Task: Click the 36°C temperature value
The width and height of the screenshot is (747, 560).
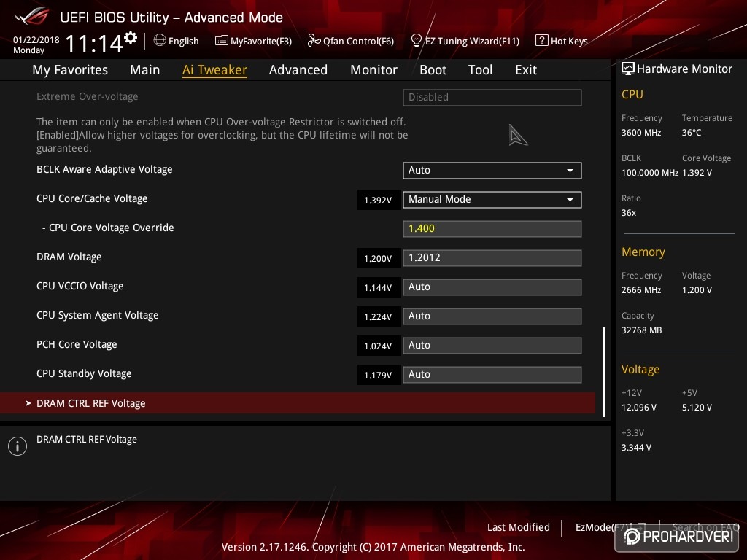Action: (x=692, y=133)
